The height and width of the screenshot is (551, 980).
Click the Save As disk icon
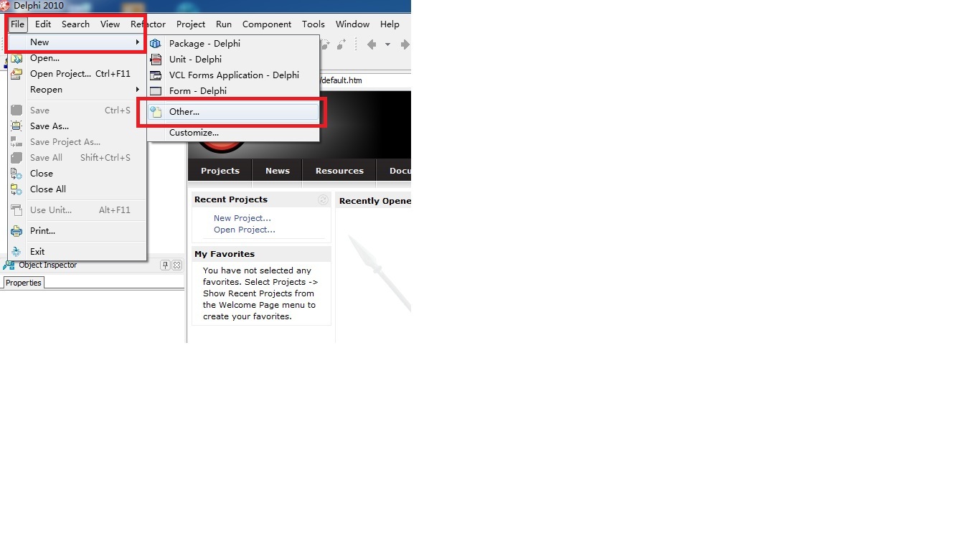(x=17, y=126)
